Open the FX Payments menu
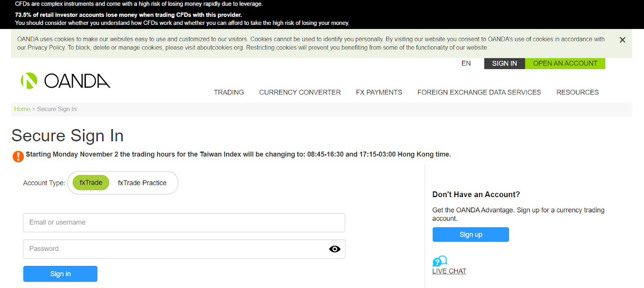644x288 pixels. pos(379,93)
